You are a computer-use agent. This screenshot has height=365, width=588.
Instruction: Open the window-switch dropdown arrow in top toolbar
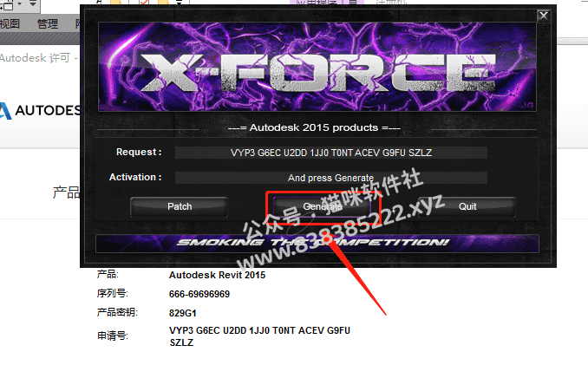19,4
